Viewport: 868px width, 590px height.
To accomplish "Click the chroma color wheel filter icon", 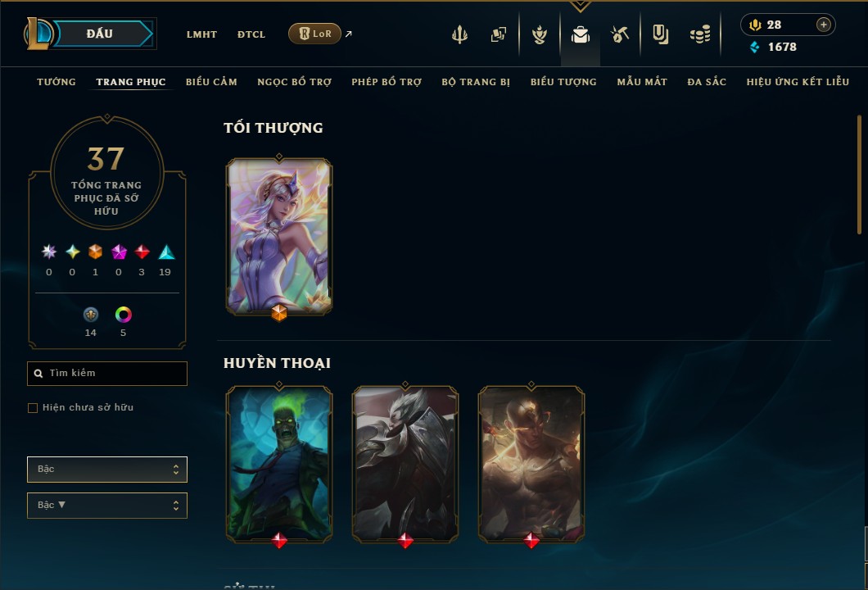I will [124, 315].
